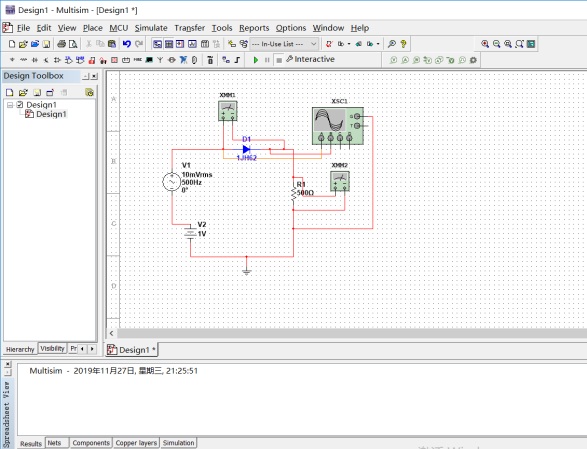
Task: Open the Results tab in Spreadsheet View
Action: 31,443
